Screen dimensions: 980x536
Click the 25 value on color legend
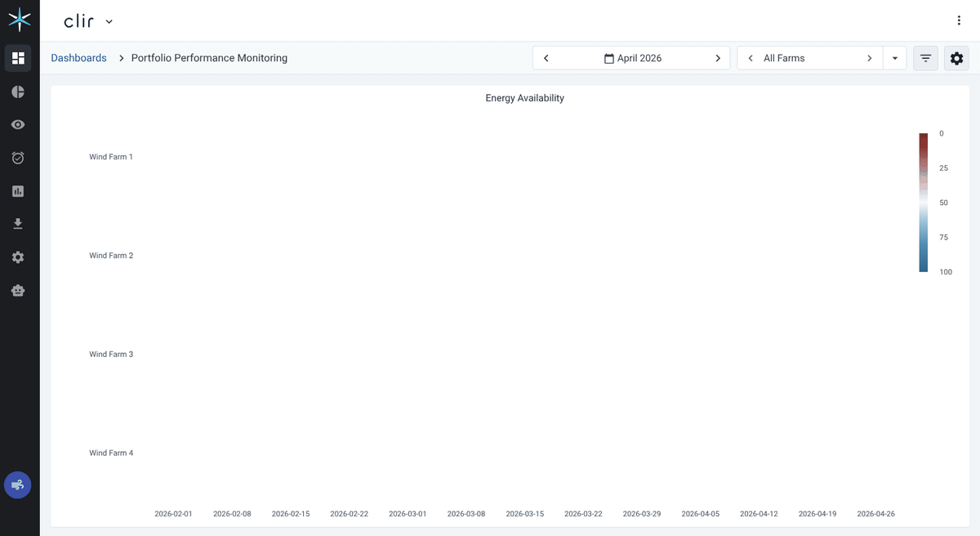tap(943, 168)
